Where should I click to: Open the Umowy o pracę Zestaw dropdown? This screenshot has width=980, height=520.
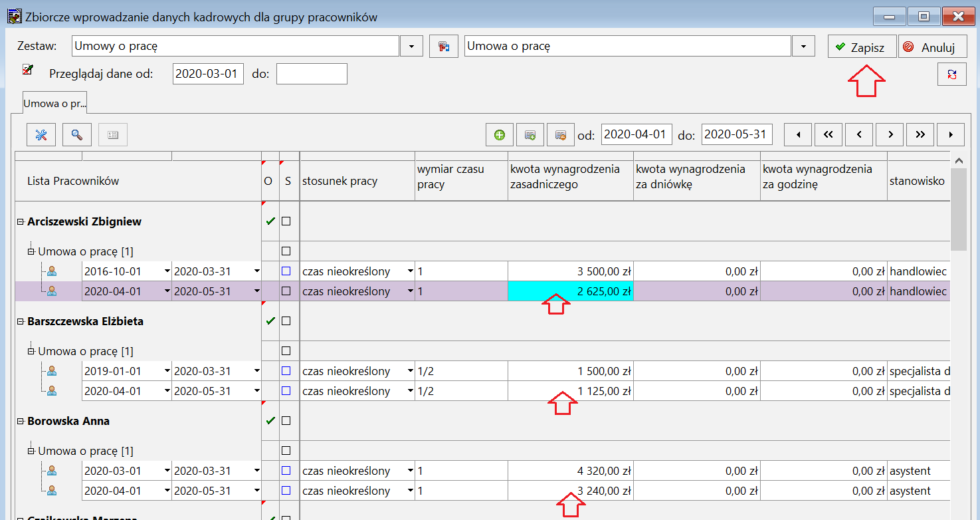point(411,47)
